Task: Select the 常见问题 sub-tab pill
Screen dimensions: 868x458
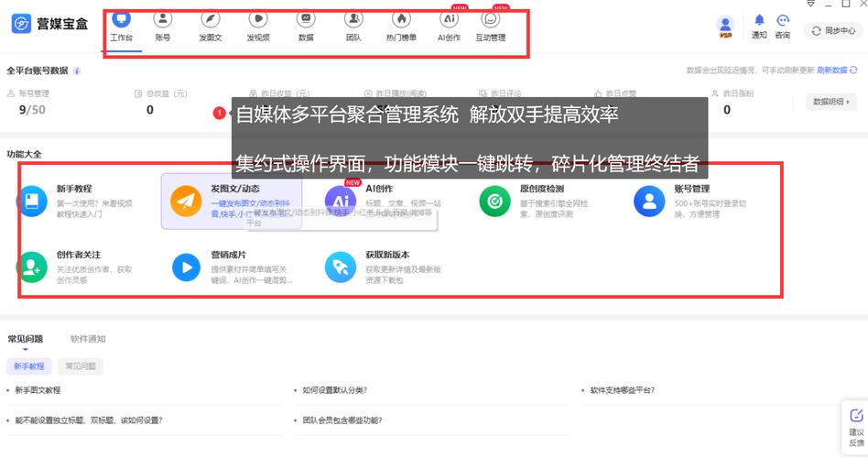Action: (x=80, y=366)
